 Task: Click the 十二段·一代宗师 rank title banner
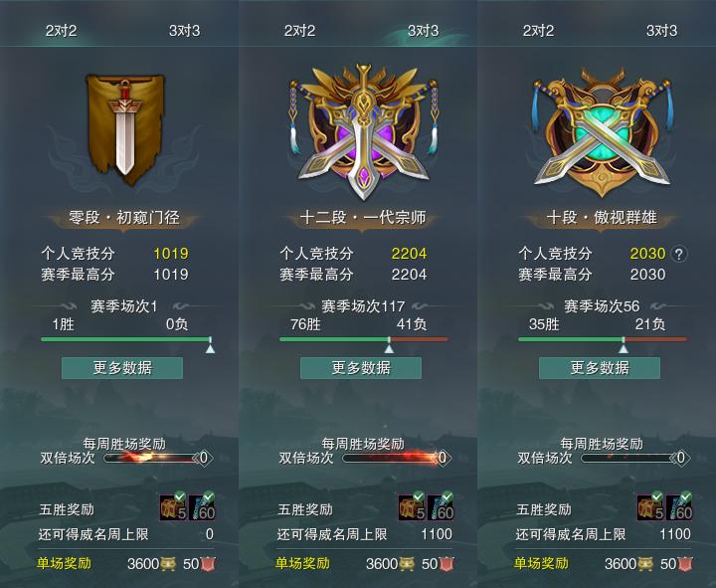coord(363,218)
